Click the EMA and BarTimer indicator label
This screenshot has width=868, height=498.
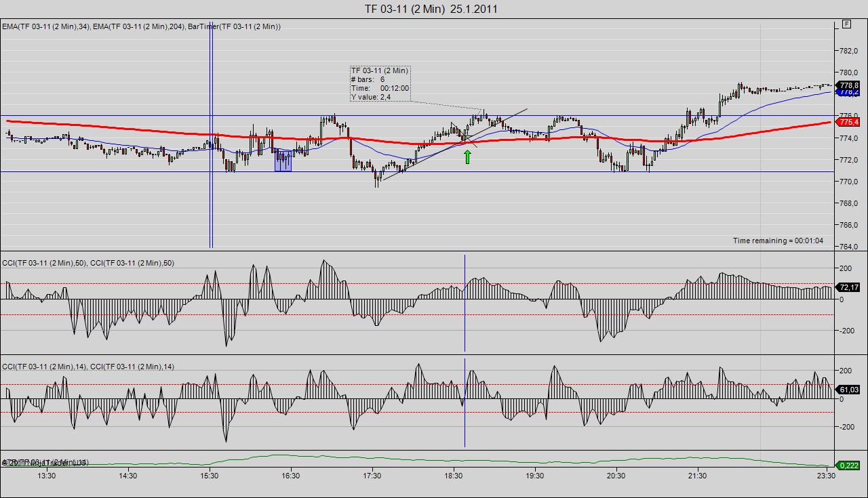(141, 26)
